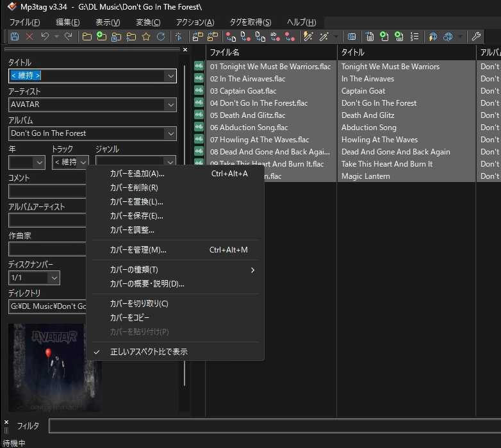This screenshot has height=448, width=501.
Task: Click the second all-yellow folders arrow icon
Action: pyautogui.click(x=213, y=37)
